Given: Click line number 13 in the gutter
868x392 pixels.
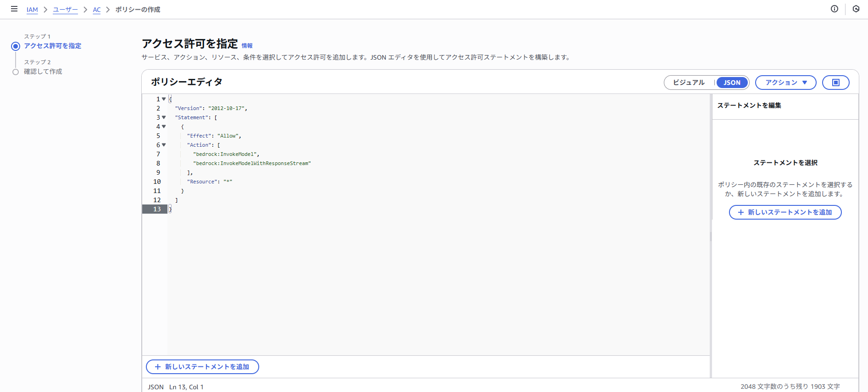Looking at the screenshot, I should 157,209.
